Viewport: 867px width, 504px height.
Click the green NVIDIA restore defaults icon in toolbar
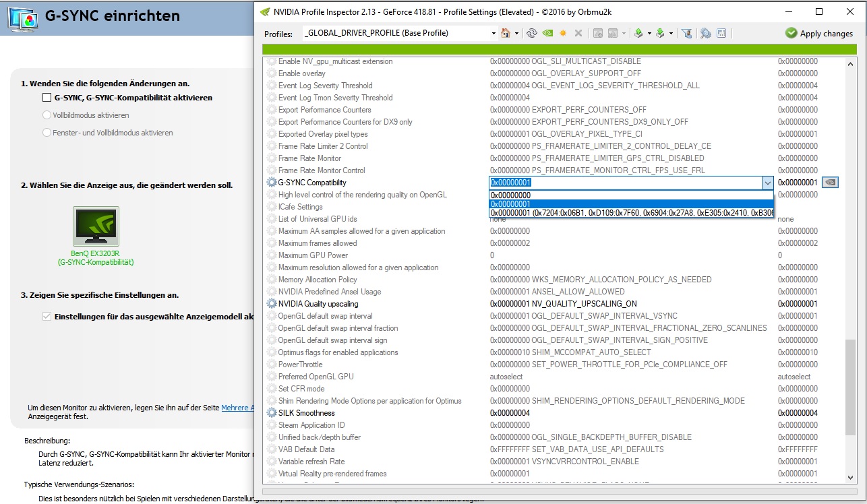548,33
